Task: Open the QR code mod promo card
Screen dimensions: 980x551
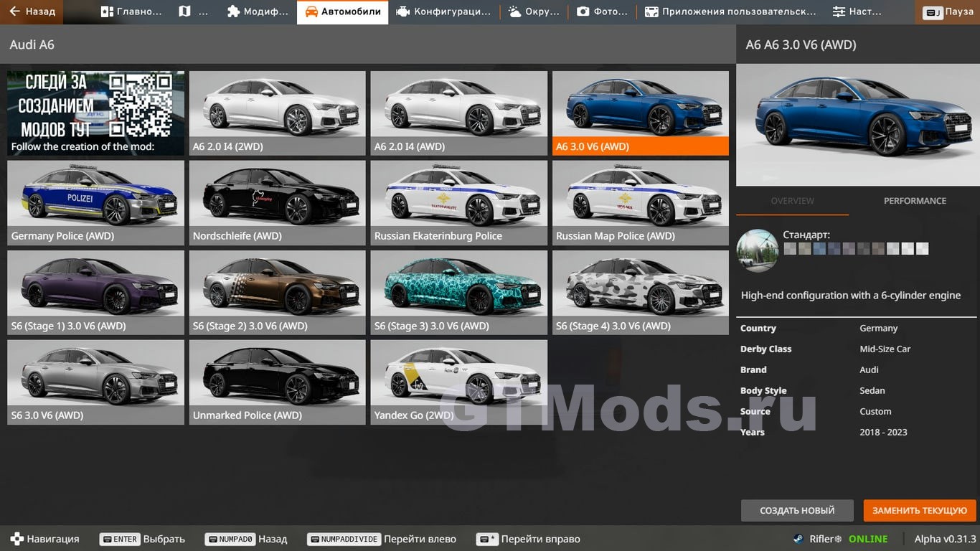Action: (95, 113)
